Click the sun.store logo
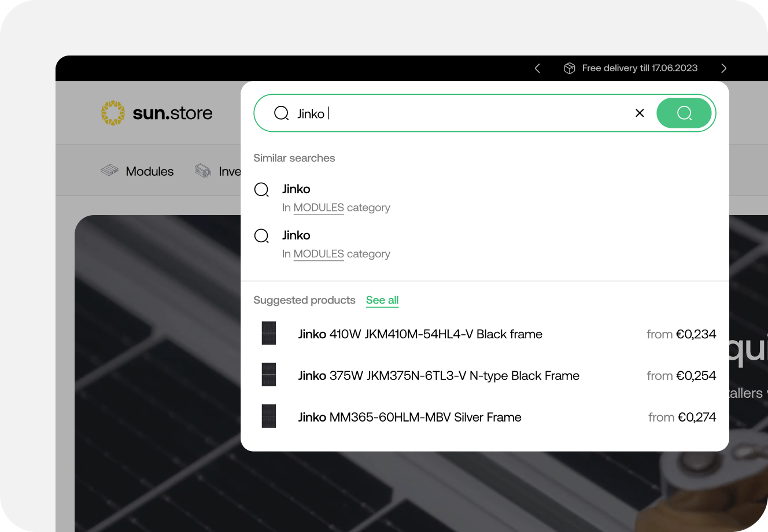This screenshot has width=768, height=532. pos(157,113)
